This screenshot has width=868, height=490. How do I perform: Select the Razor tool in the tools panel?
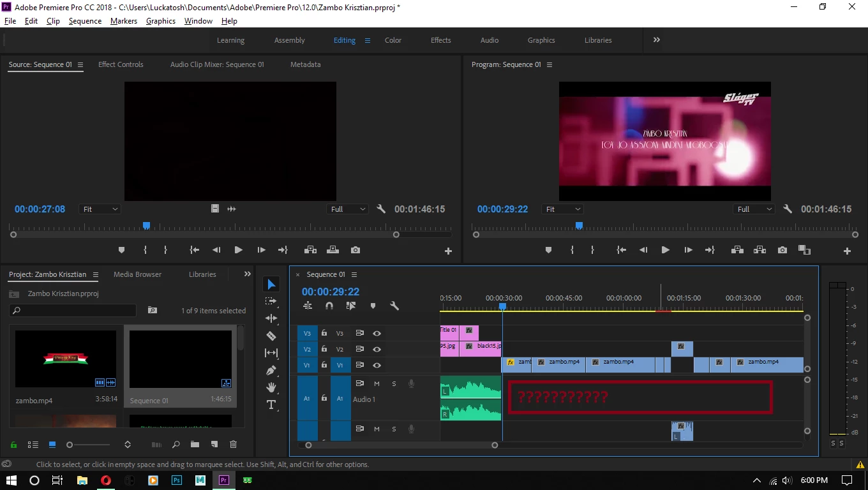271,336
